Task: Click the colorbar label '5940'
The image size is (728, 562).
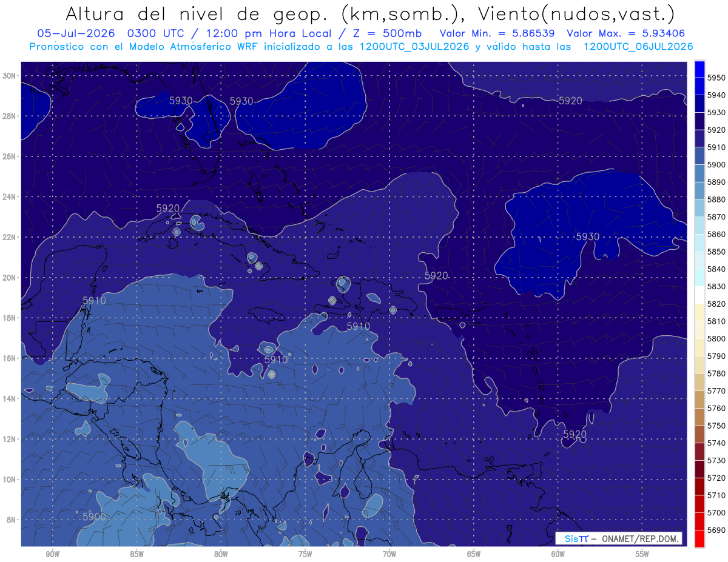Action: click(x=716, y=95)
